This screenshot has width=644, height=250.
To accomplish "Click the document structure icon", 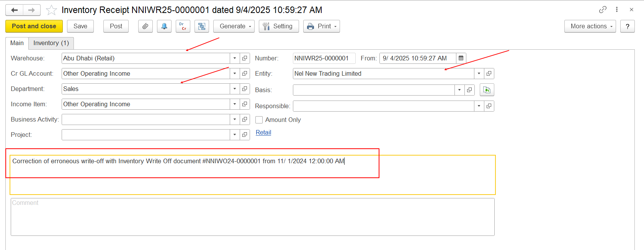I will point(201,26).
